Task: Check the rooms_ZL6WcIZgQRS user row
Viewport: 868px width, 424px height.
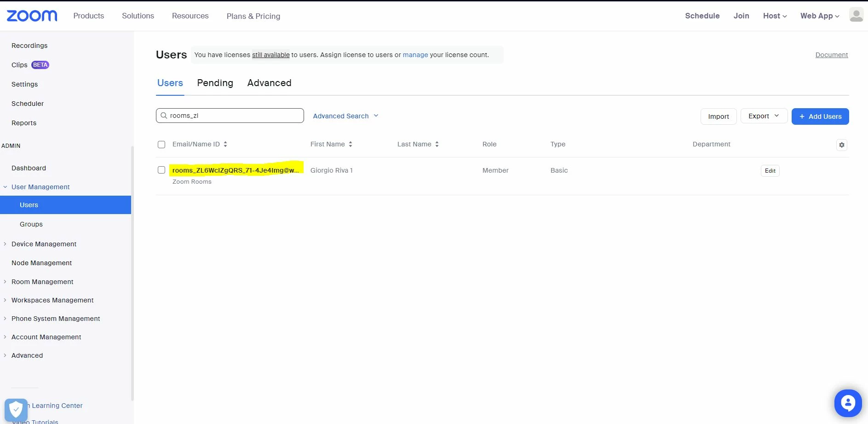Action: pos(161,170)
